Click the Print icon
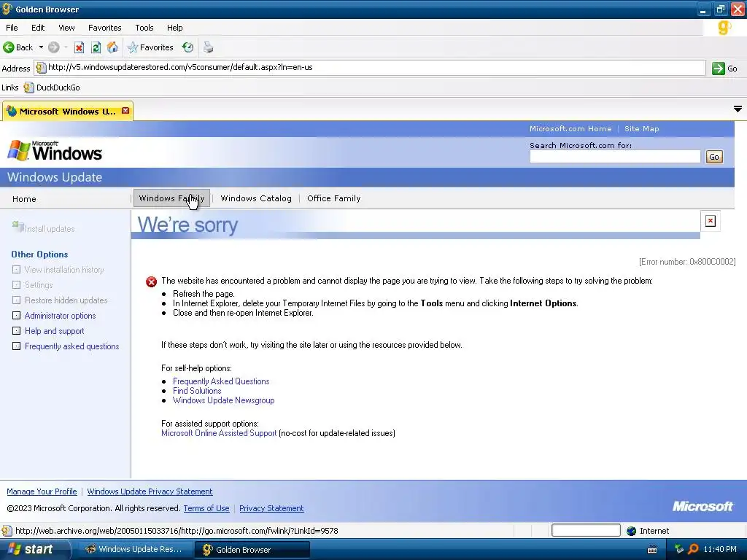The height and width of the screenshot is (560, 747). click(208, 47)
